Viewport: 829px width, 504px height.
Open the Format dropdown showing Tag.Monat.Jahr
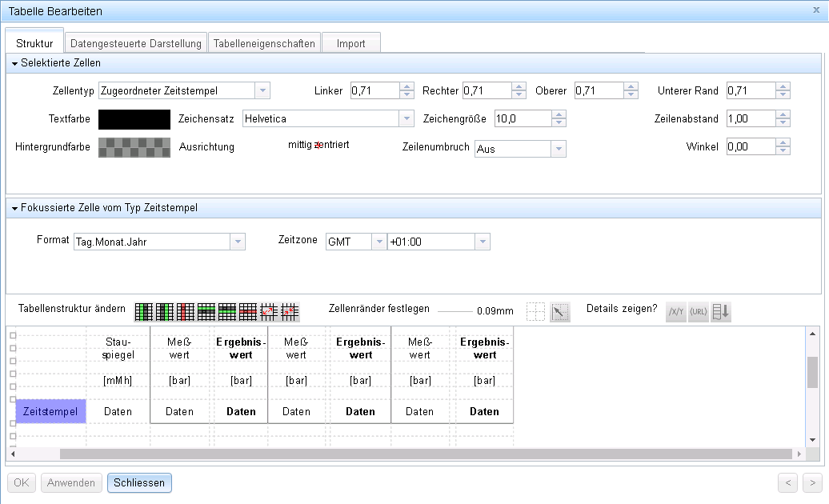pyautogui.click(x=237, y=242)
